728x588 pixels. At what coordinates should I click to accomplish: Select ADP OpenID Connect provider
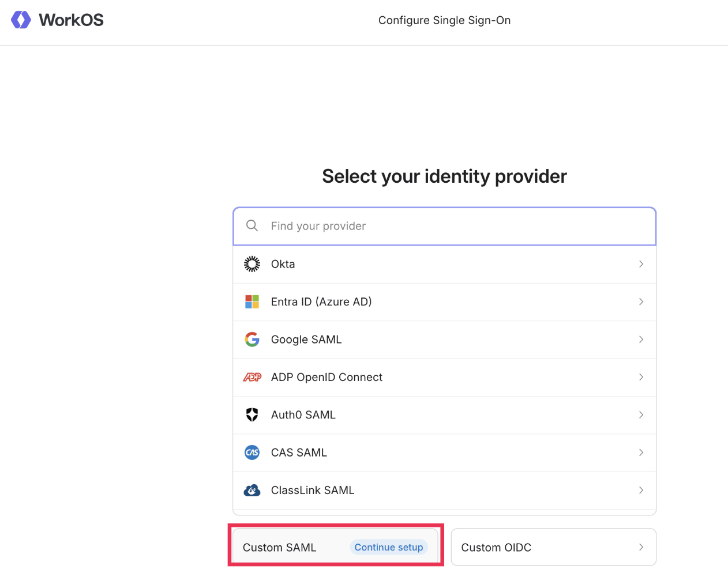327,377
